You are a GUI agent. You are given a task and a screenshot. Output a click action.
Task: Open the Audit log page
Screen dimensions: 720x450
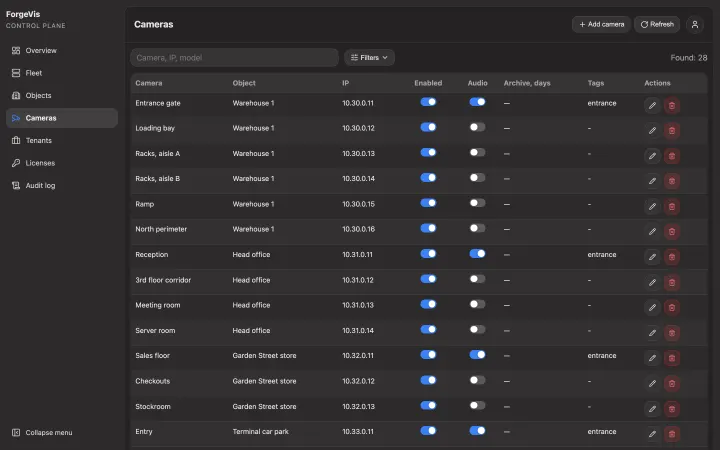tap(62, 186)
